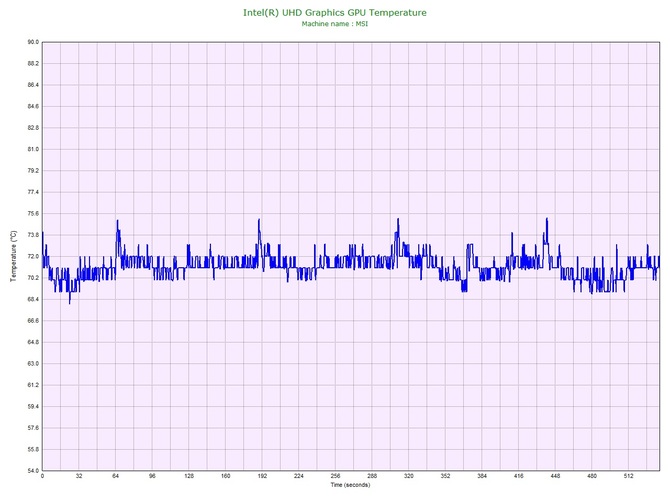
Task: Click the 320 tick on time axis
Action: (x=409, y=476)
